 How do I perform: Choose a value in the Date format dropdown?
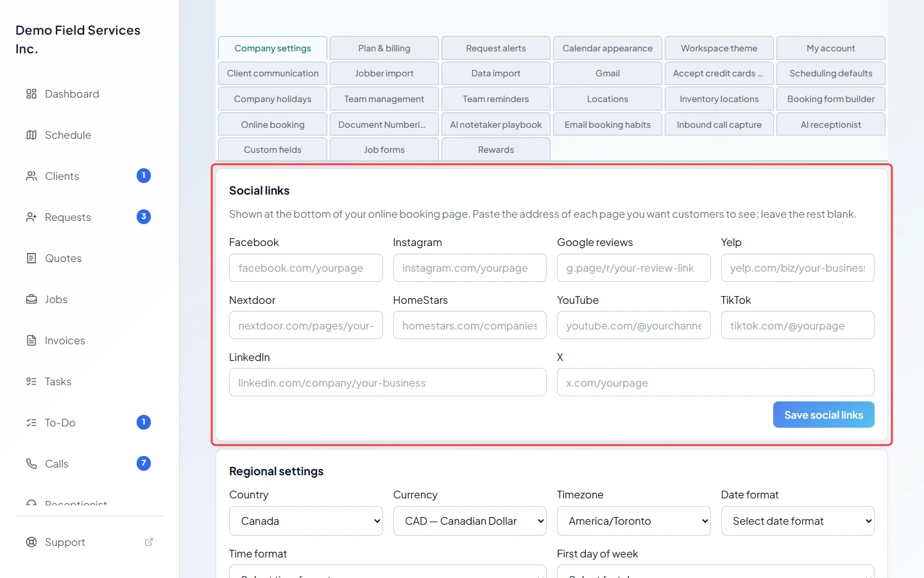(x=798, y=521)
